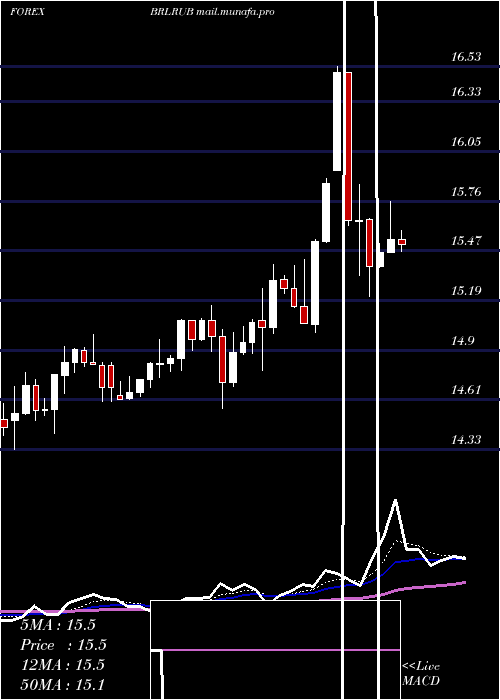Screen dimensions: 500x700
Task: Select the 16.33 price level label
Action: [466, 92]
